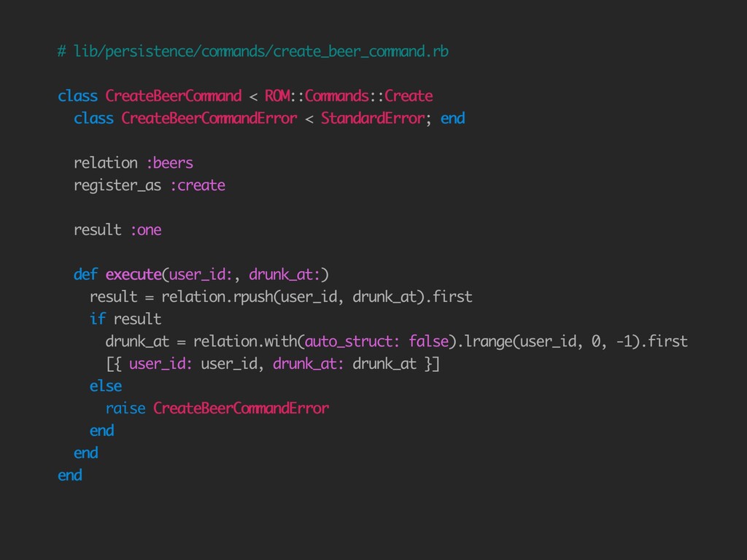Click 'CreateBeerCommandError' in the nested class definition
This screenshot has height=560, width=747.
coord(209,118)
